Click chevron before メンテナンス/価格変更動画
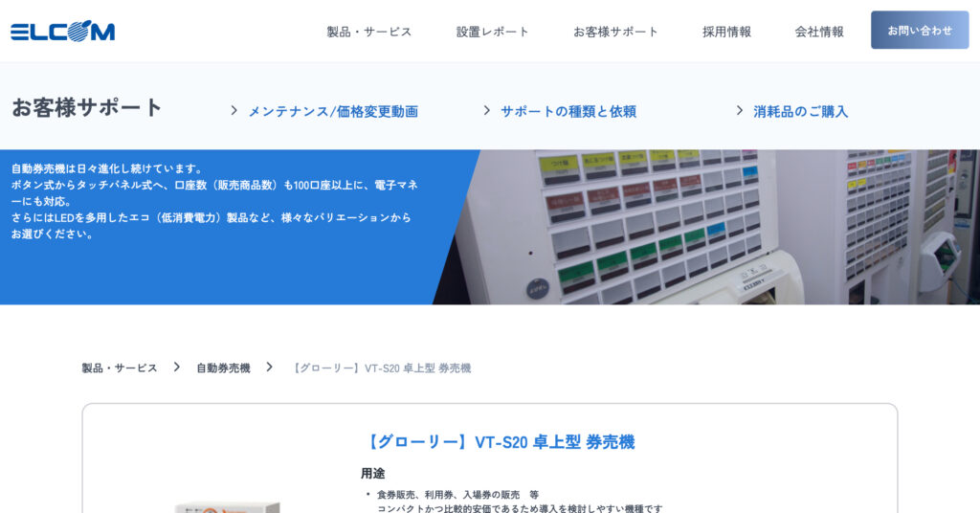980x513 pixels. [234, 111]
